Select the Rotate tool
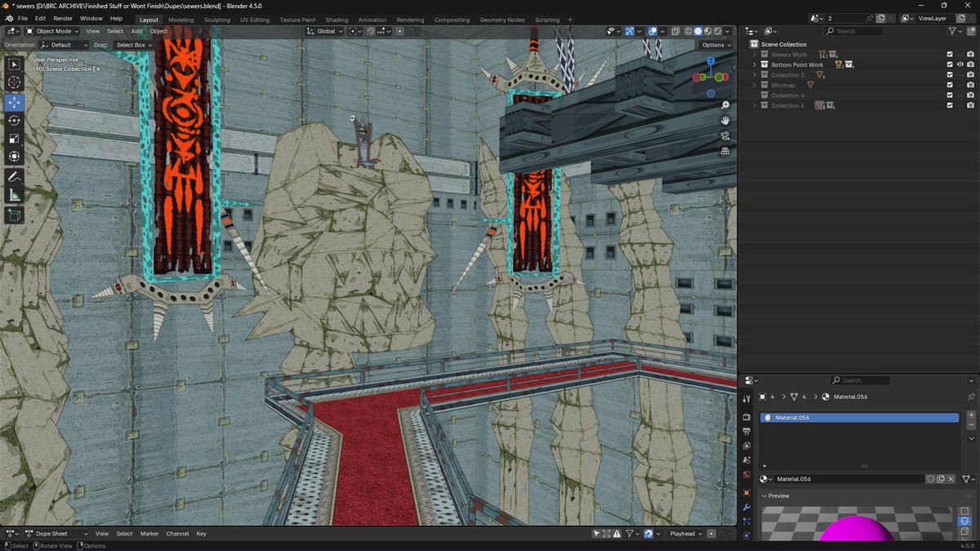 15,121
